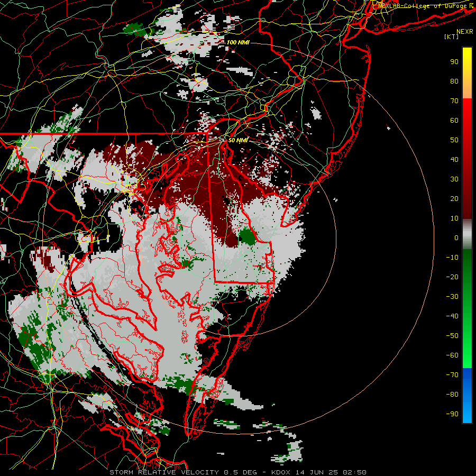Viewport: 476px width, 476px height.
Task: Click the '[KT]' units label above color bar
Action: coord(452,36)
